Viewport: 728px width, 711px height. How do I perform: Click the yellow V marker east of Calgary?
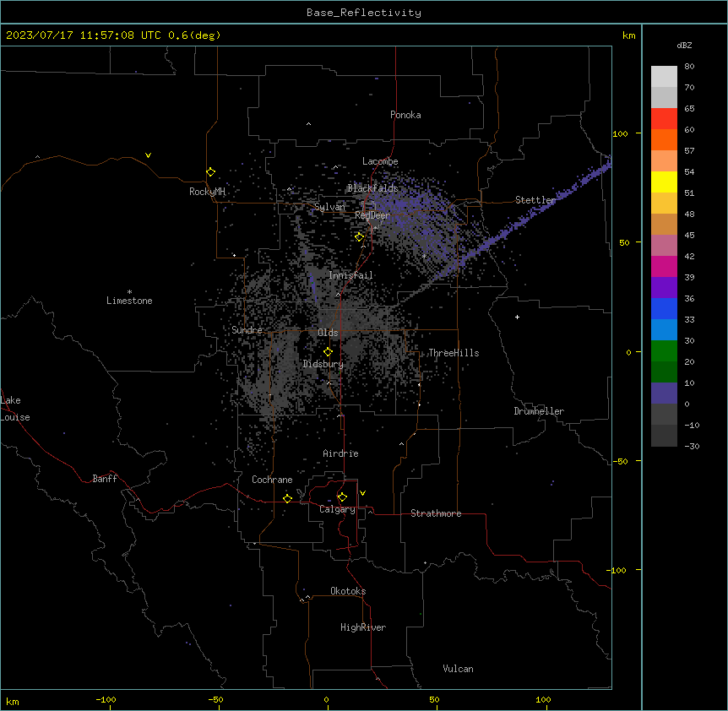(x=362, y=493)
